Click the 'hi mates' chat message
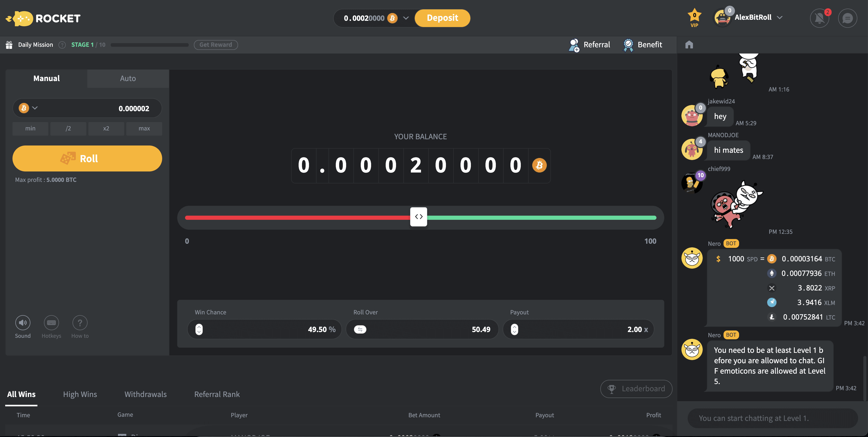 (728, 150)
